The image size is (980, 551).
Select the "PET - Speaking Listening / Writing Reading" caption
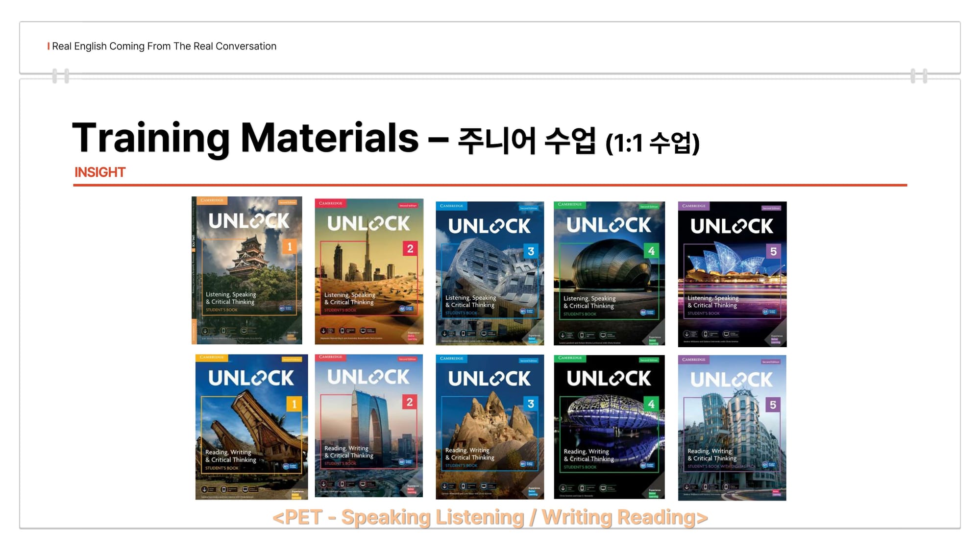[490, 517]
